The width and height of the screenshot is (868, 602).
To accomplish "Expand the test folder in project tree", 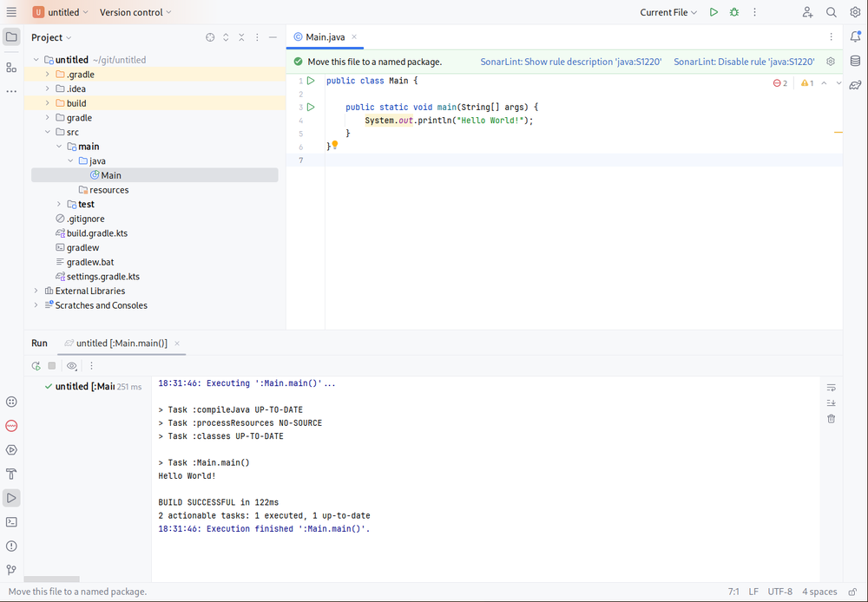I will tap(59, 205).
